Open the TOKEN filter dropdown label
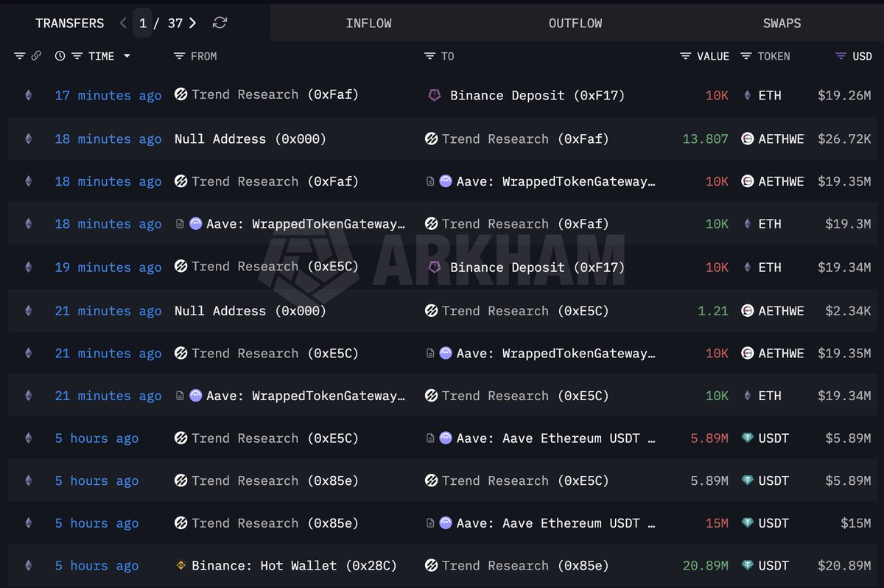This screenshot has height=588, width=884. click(x=773, y=56)
